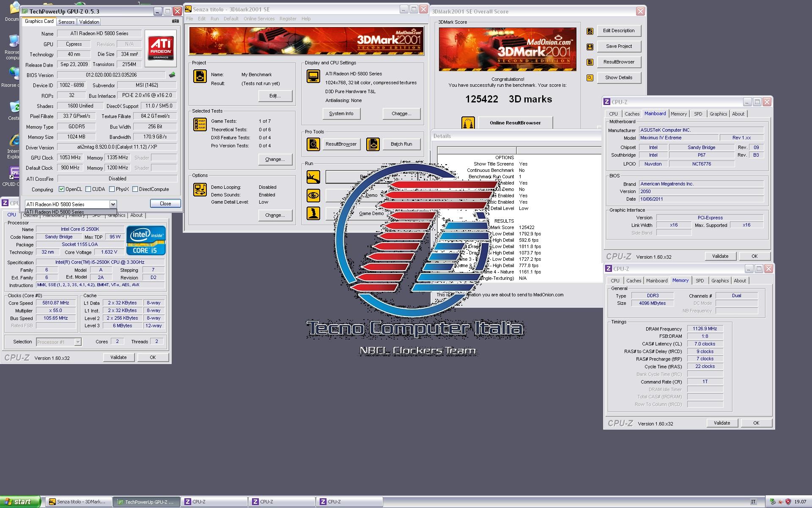
Task: Switch to Graphics tab in Memory CPU-Z window
Action: coord(720,281)
